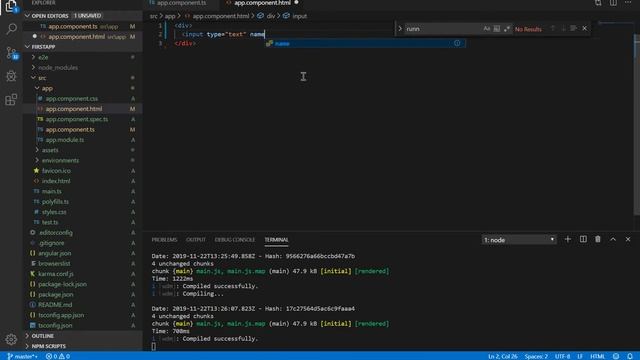Open styles.css file

54,212
